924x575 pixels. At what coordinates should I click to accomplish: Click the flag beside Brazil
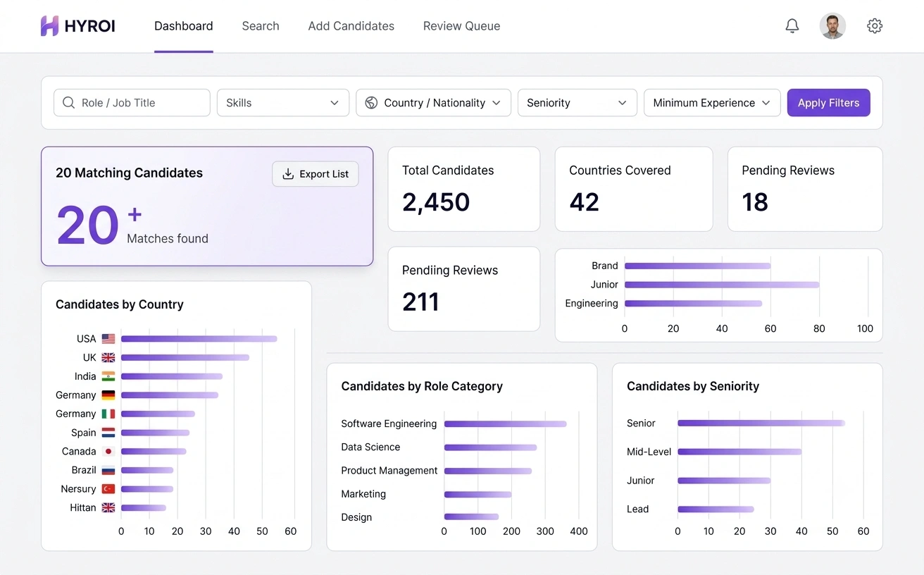pos(108,470)
